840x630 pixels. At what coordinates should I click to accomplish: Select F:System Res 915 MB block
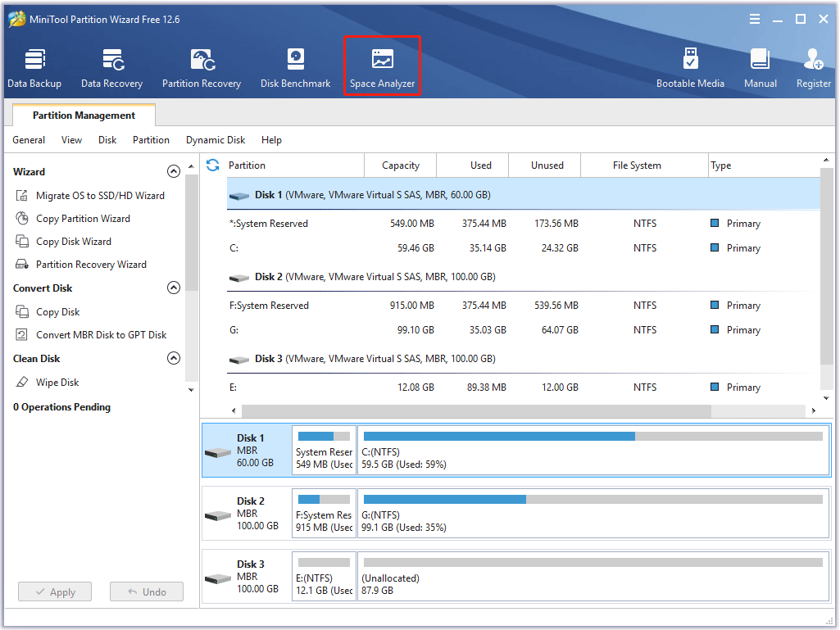coord(324,513)
